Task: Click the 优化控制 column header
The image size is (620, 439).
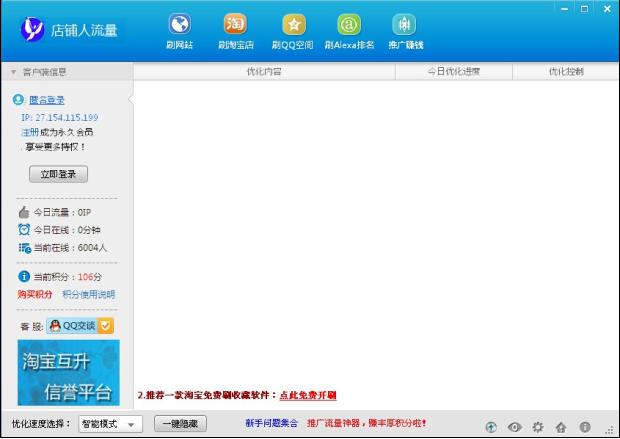Action: click(x=565, y=72)
